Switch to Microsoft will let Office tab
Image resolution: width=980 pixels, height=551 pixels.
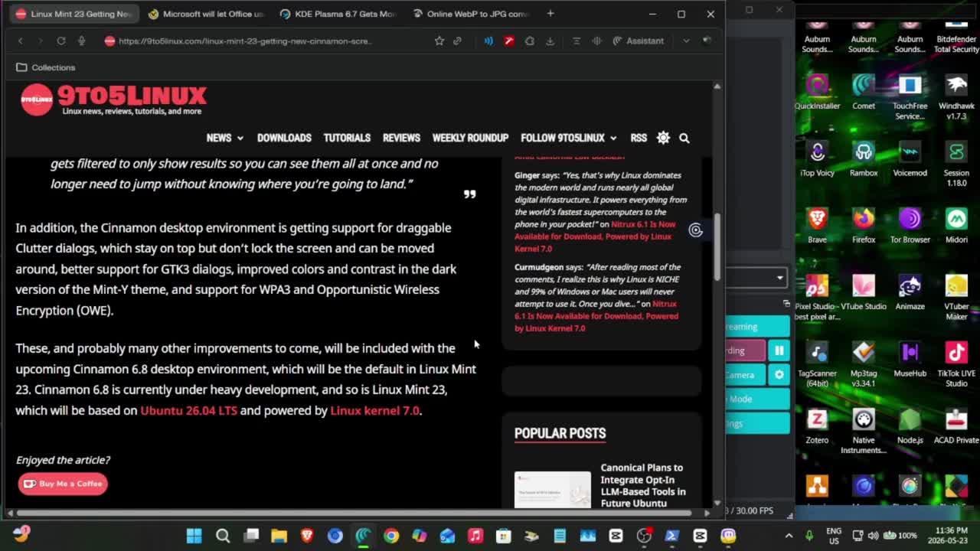click(x=205, y=14)
